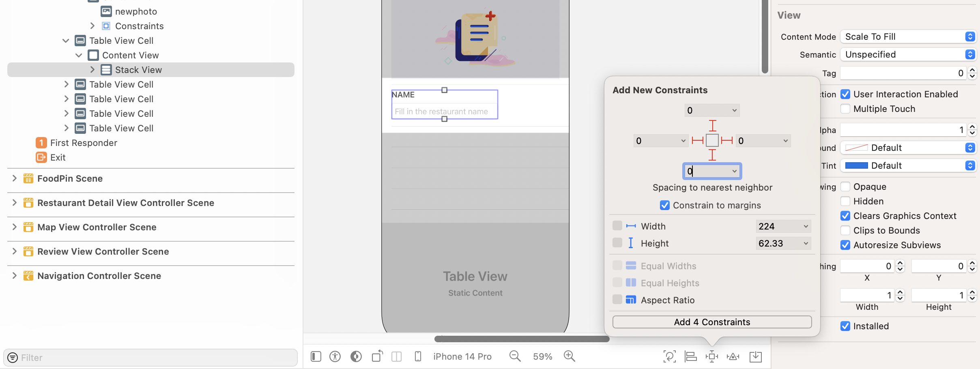Image resolution: width=980 pixels, height=369 pixels.
Task: Enable Multiple Touch for the view
Action: coord(846,109)
